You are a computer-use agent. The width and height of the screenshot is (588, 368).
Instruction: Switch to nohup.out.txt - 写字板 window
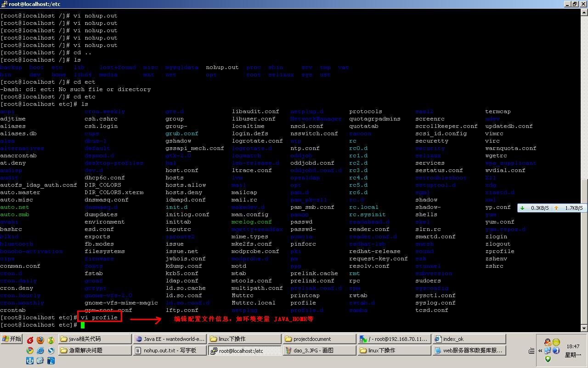[170, 351]
